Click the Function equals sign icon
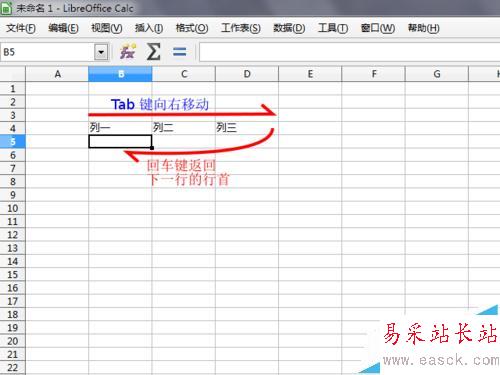Screen dimensions: 500x375 pos(180,52)
